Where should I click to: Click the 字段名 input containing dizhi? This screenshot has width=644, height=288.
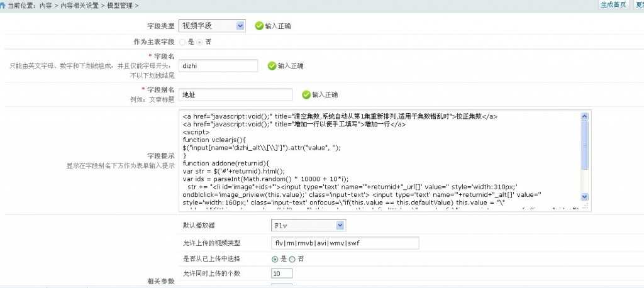click(218, 66)
